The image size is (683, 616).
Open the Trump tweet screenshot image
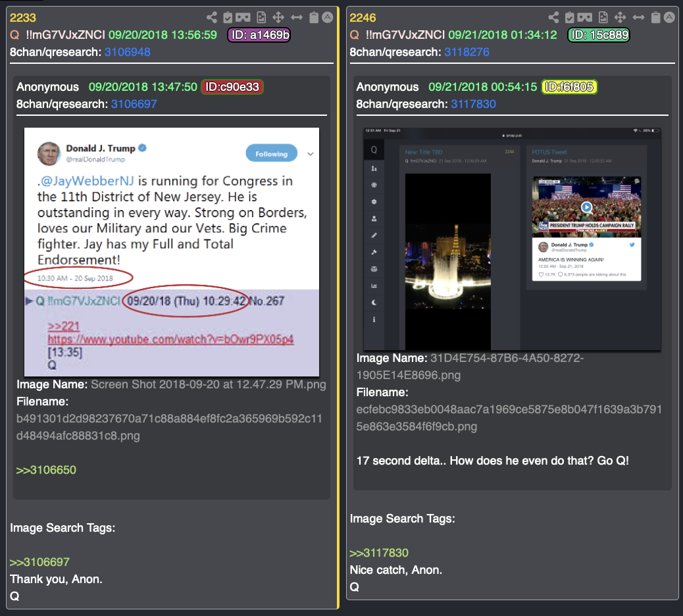pyautogui.click(x=172, y=252)
